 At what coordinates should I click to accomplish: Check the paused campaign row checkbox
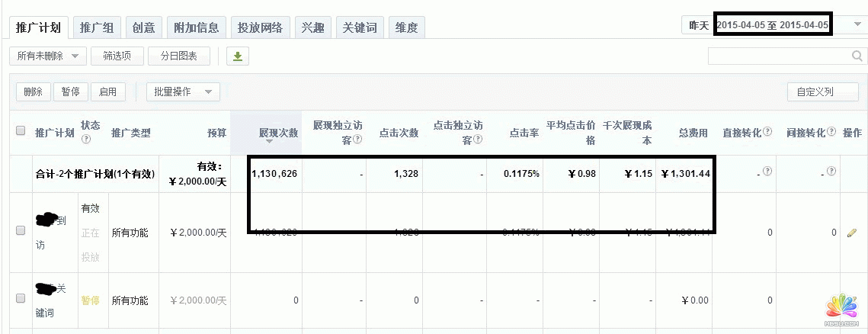click(21, 300)
